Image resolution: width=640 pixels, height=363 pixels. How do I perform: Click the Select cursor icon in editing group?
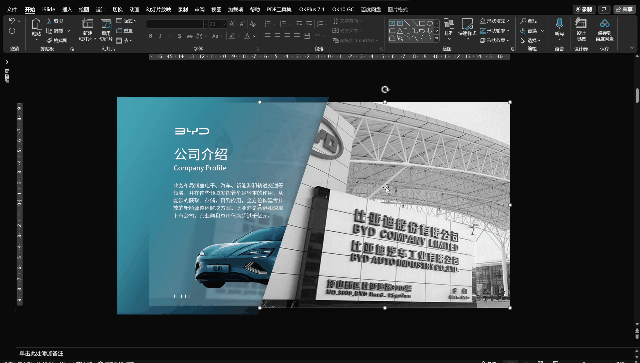click(523, 40)
